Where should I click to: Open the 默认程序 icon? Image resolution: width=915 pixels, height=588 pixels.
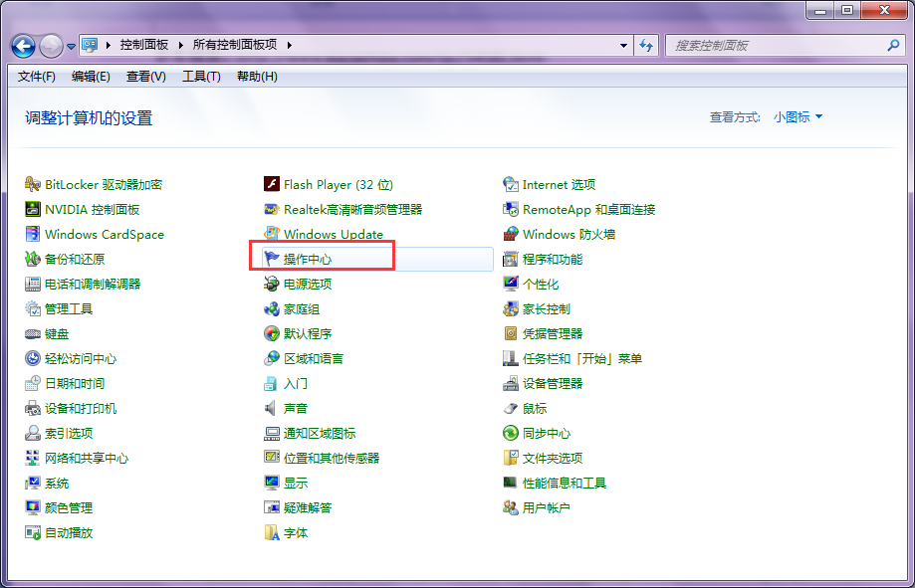(272, 333)
